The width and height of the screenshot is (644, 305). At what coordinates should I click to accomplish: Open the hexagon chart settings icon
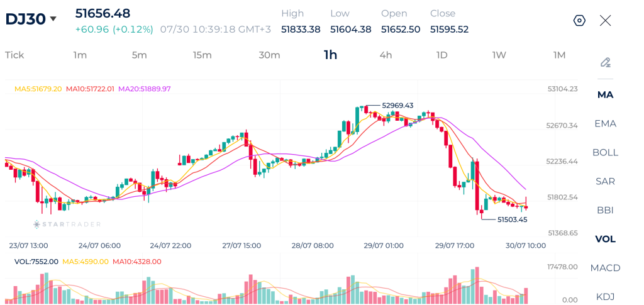click(x=579, y=21)
